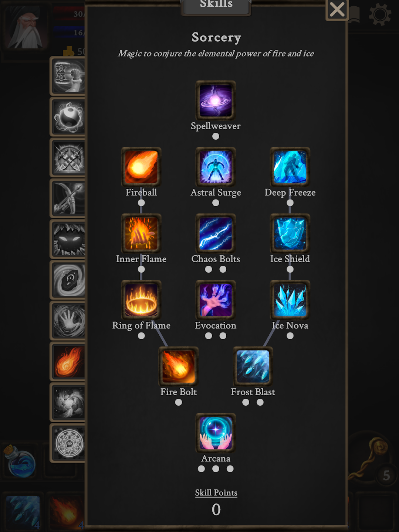Close the Skills panel with X
The height and width of the screenshot is (532, 399).
pyautogui.click(x=337, y=10)
